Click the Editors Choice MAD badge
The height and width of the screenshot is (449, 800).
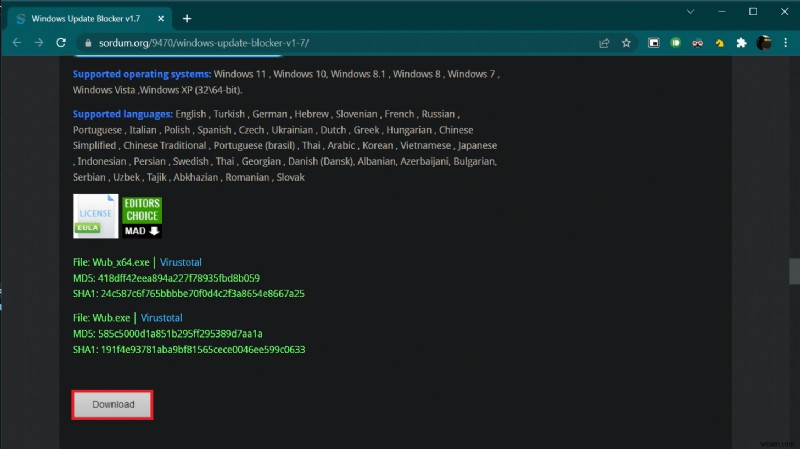(142, 217)
